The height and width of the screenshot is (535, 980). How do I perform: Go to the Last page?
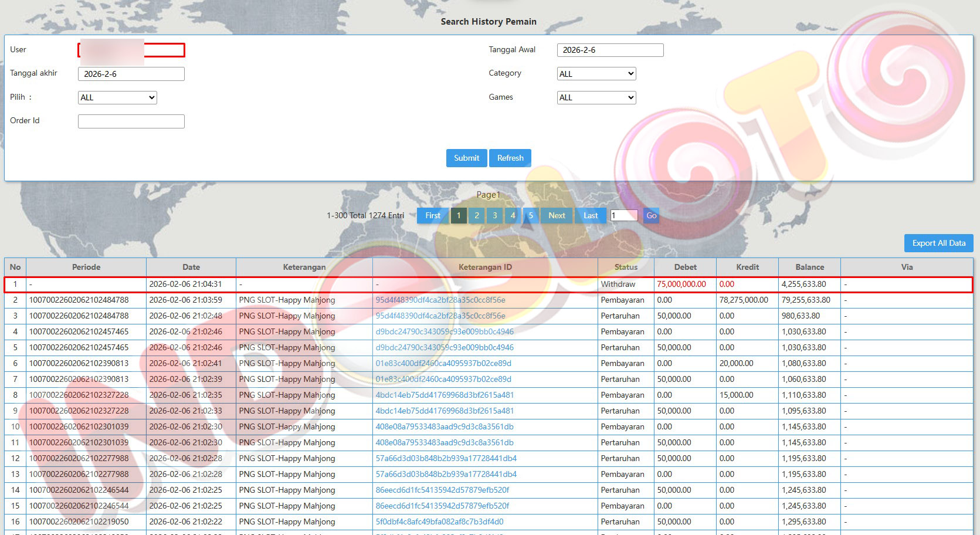591,215
